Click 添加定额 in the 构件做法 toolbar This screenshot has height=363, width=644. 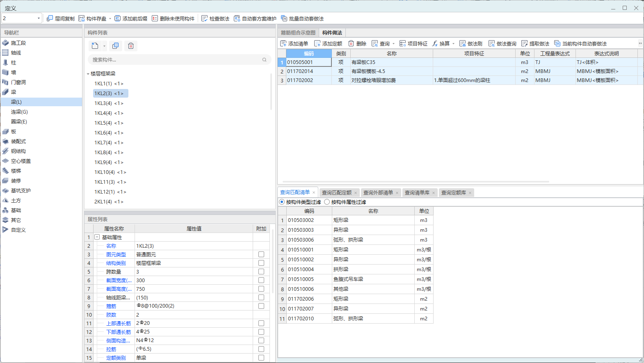point(328,43)
